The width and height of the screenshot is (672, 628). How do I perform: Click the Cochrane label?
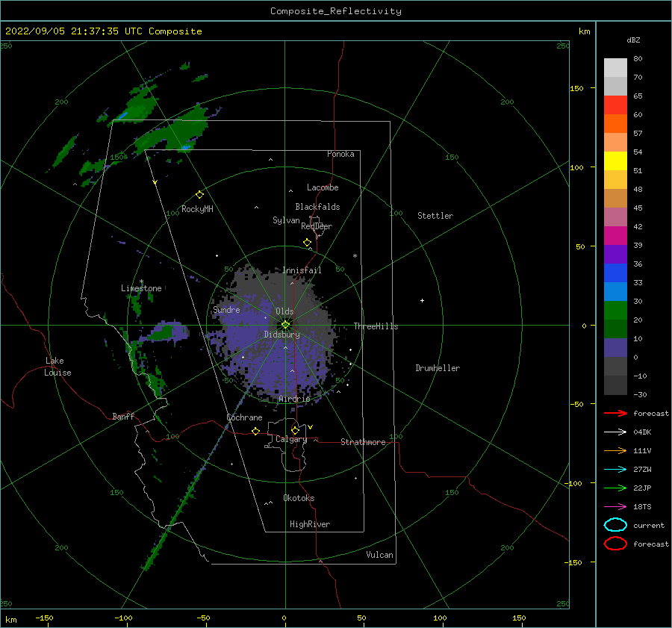tap(244, 417)
